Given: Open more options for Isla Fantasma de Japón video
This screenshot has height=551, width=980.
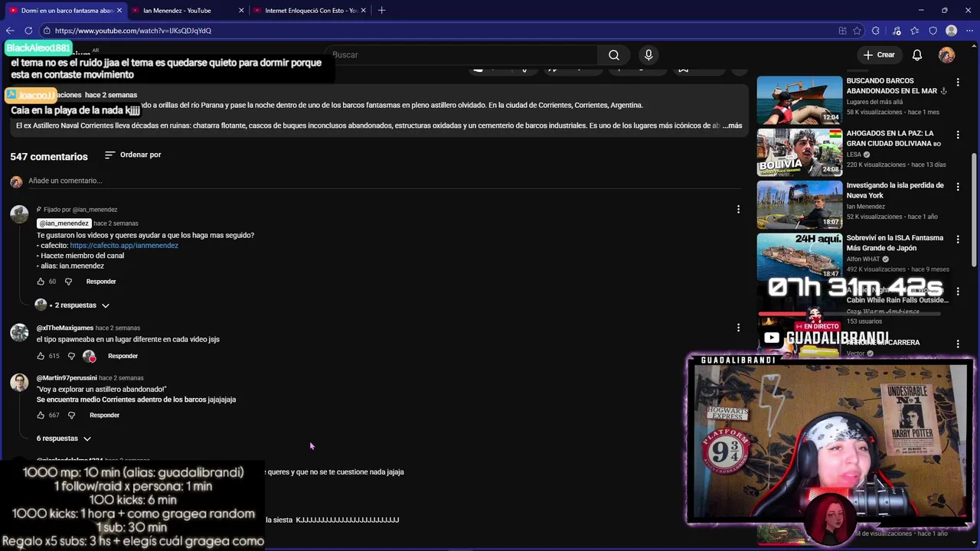Looking at the screenshot, I should tap(957, 240).
